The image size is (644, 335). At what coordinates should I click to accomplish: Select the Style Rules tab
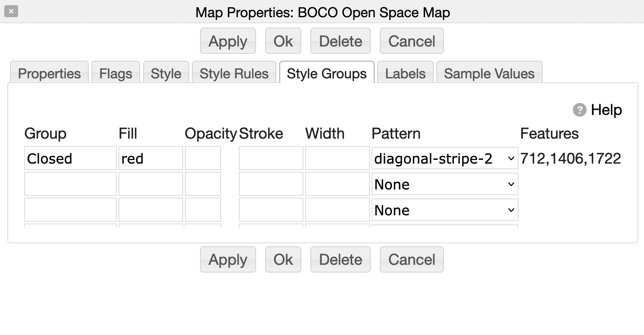tap(234, 73)
